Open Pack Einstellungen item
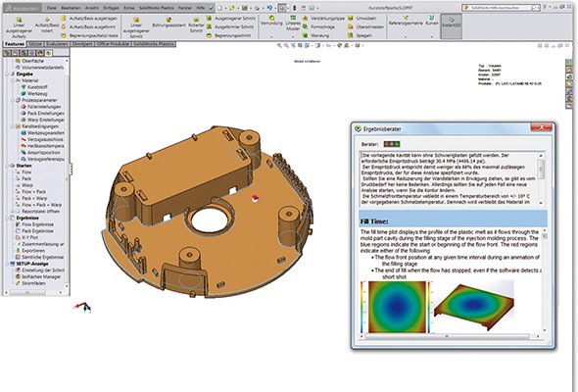578x392 pixels. point(42,114)
